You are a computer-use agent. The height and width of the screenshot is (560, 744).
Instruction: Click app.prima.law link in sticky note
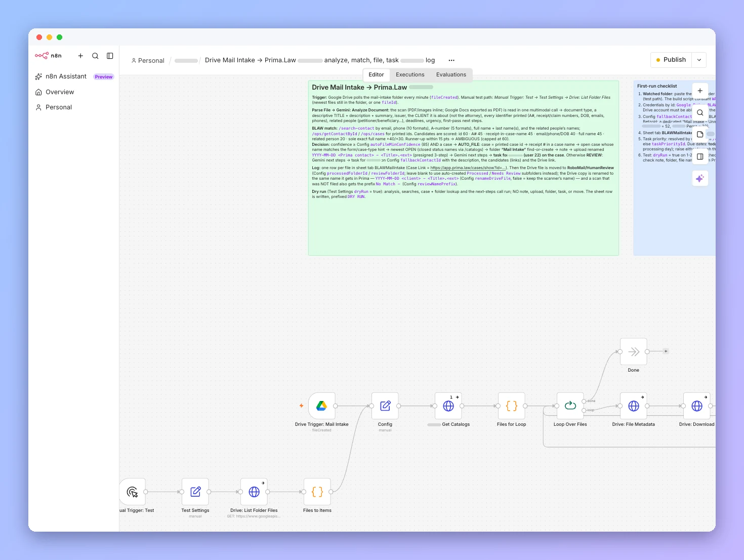click(x=468, y=168)
